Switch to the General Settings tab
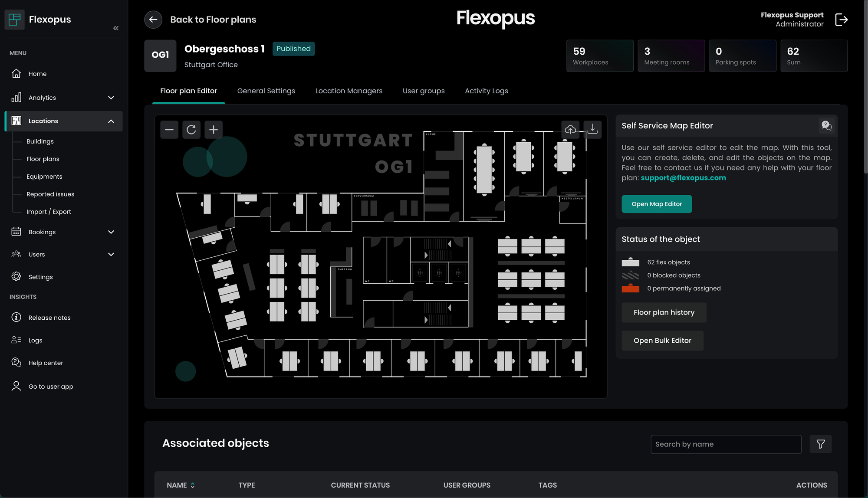The width and height of the screenshot is (868, 498). (266, 91)
